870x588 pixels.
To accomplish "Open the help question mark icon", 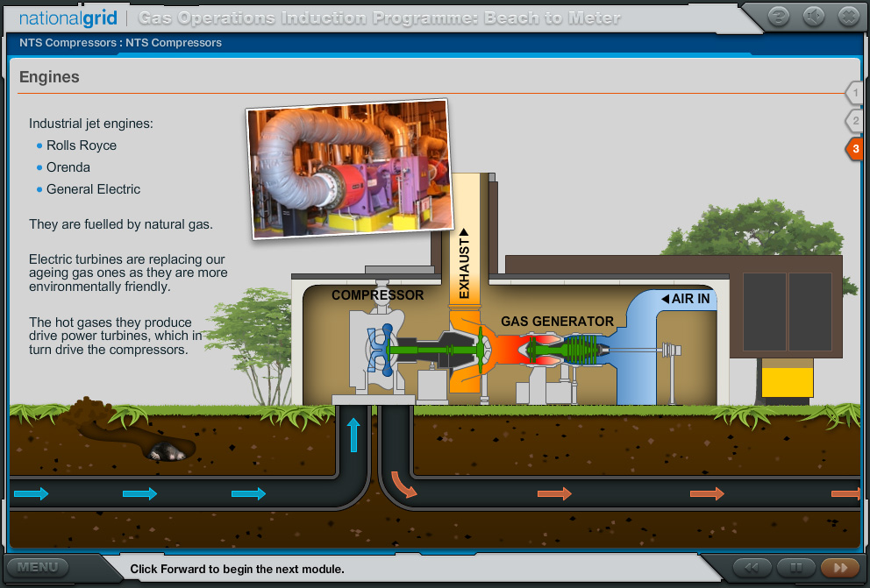I will tap(779, 16).
